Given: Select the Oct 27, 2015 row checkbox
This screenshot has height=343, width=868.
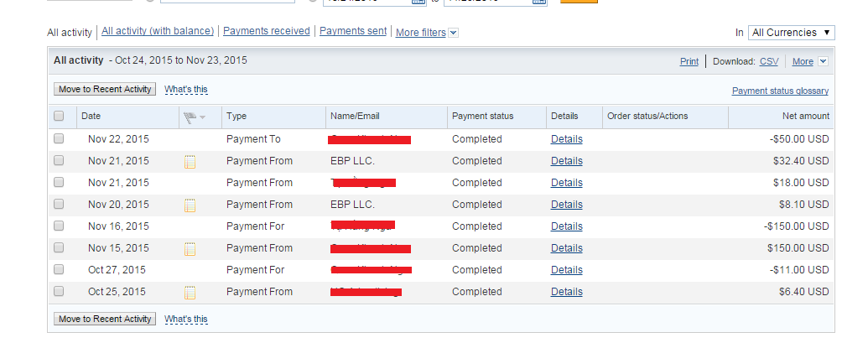Looking at the screenshot, I should (59, 270).
